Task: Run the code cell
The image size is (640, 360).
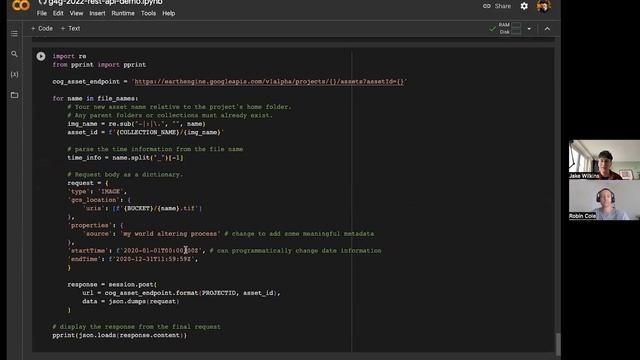Action: pyautogui.click(x=41, y=56)
